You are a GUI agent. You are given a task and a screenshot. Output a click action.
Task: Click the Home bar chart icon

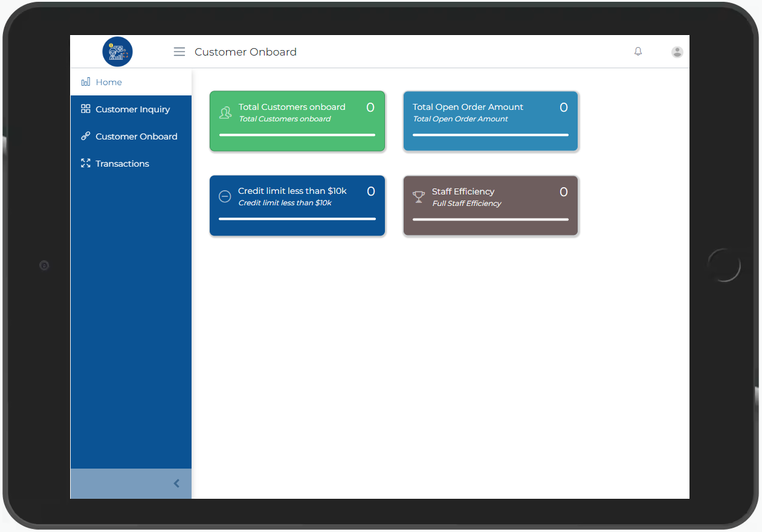86,82
